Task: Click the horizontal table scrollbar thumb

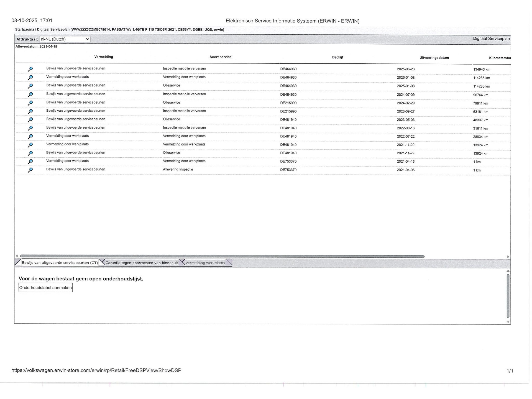Action: [222, 256]
